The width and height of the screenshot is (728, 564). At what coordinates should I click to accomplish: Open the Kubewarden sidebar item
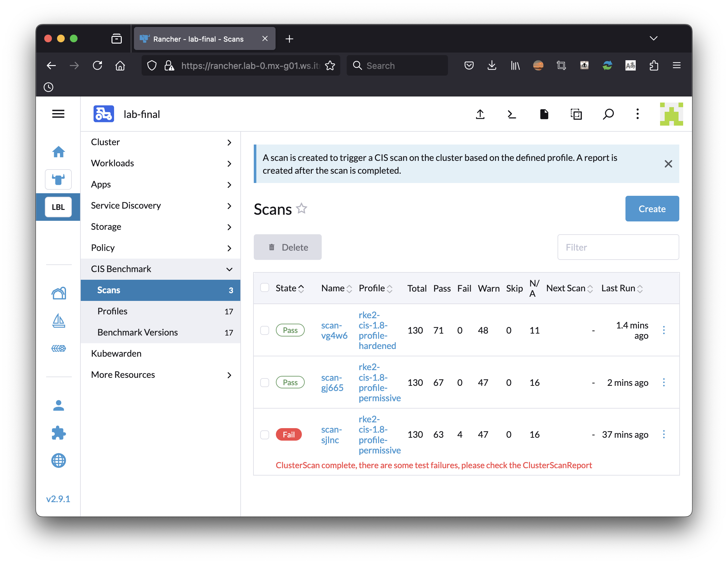[160, 353]
